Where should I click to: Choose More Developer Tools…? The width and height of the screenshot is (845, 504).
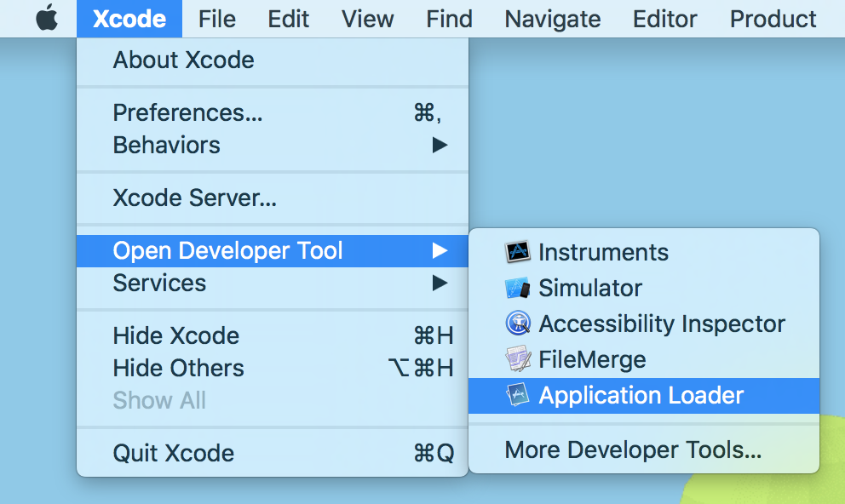[644, 450]
